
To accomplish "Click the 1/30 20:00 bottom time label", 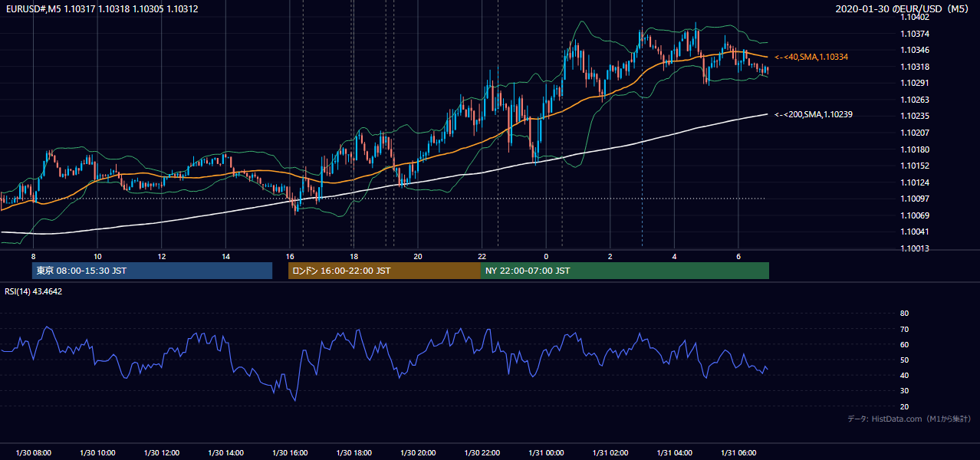I will [x=417, y=453].
